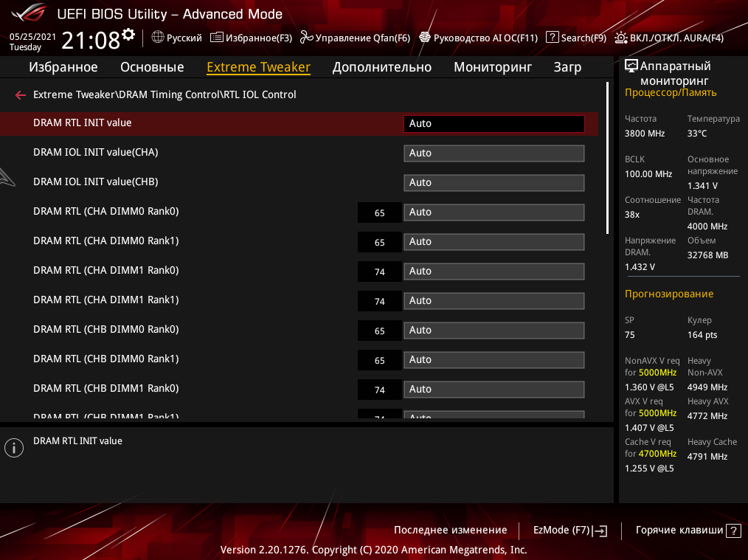The height and width of the screenshot is (560, 748).
Task: Click Последнее изменение button
Action: click(x=450, y=530)
